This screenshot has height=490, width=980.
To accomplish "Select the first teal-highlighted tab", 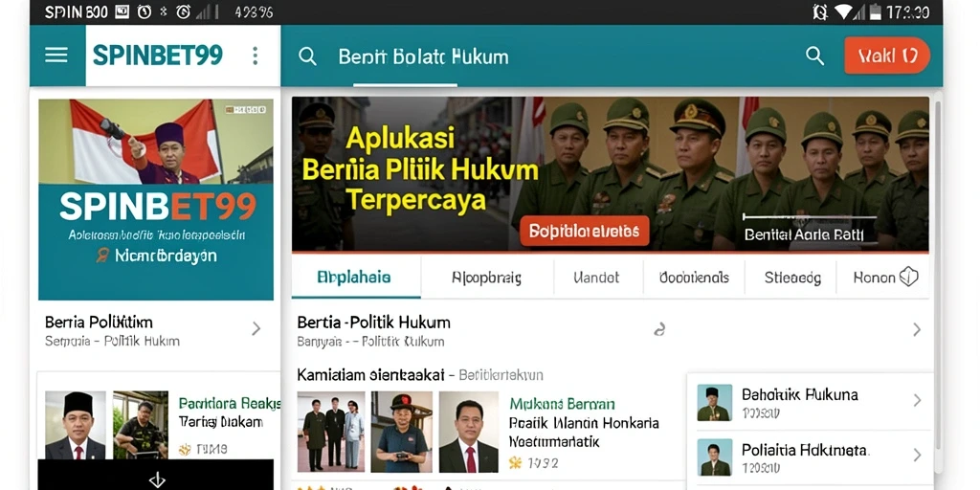I will click(x=356, y=277).
